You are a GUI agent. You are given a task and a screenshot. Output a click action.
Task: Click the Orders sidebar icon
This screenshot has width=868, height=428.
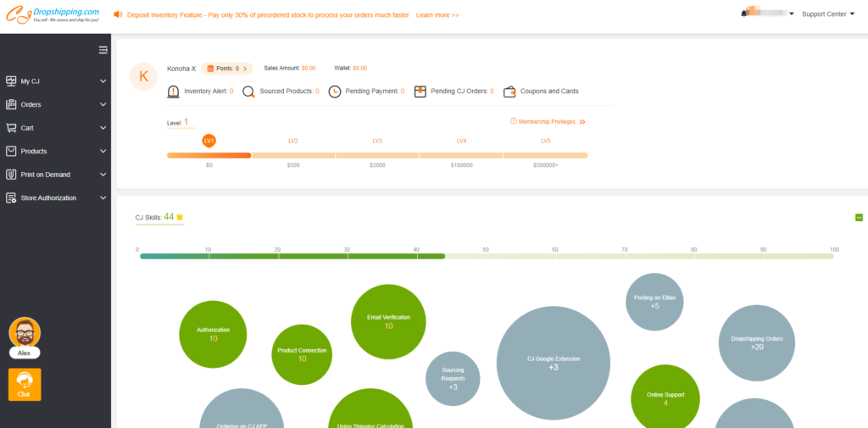coord(11,104)
